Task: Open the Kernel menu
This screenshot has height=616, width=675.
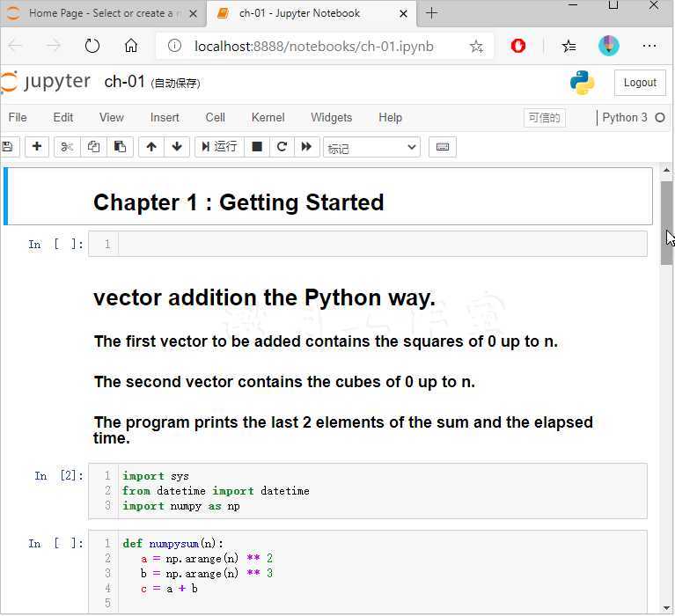Action: pyautogui.click(x=268, y=117)
